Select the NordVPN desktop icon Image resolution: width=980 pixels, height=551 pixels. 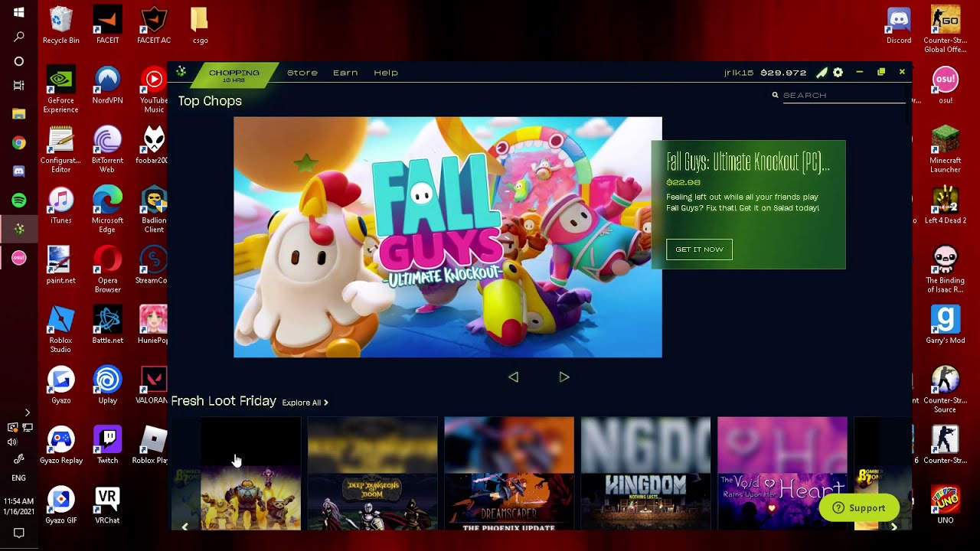[107, 86]
